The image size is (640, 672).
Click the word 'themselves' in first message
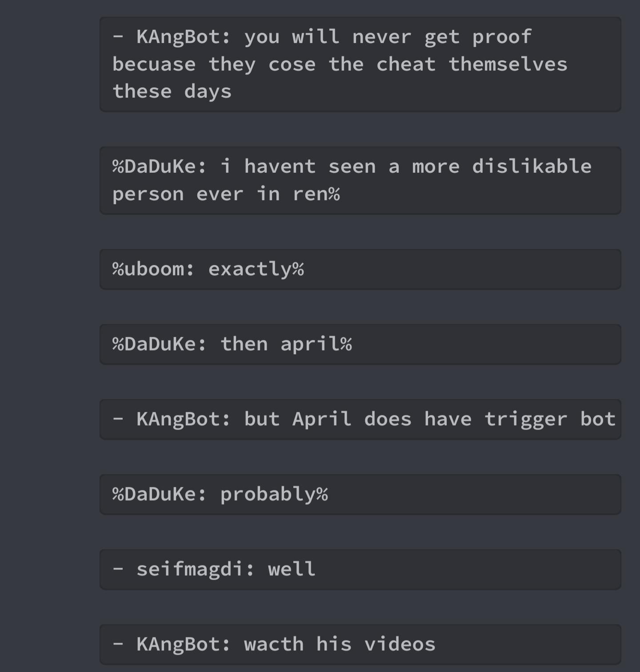point(508,64)
